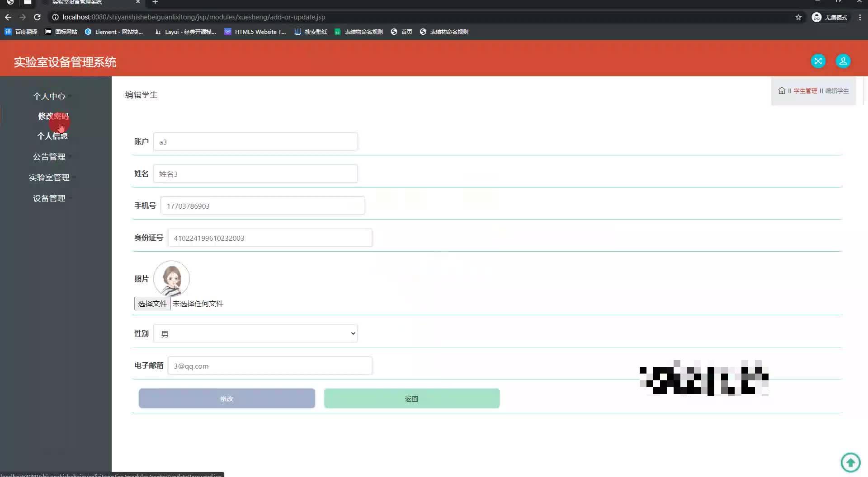Click the scroll-to-top arrow button
868x477 pixels.
point(850,462)
